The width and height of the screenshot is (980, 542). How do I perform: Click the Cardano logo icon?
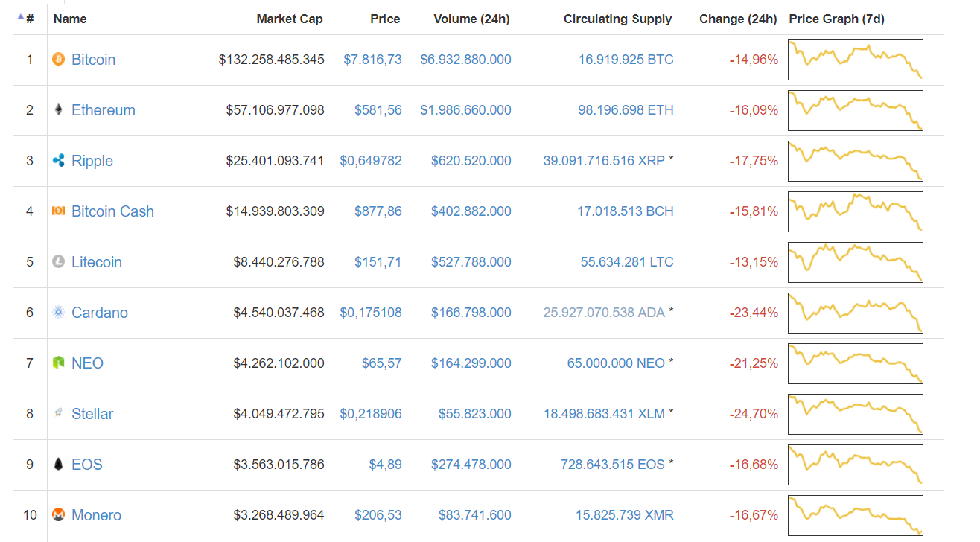pyautogui.click(x=59, y=313)
